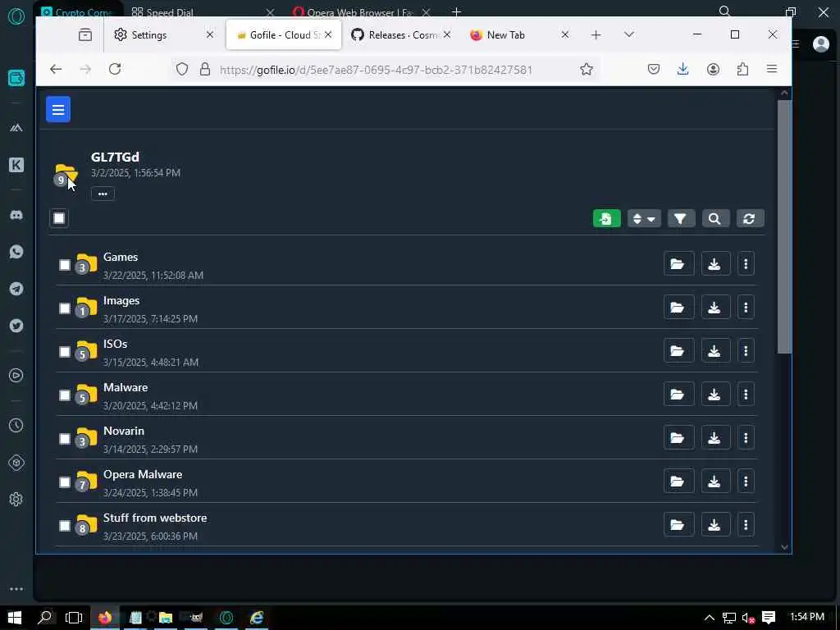
Task: Download the ISOs folder
Action: pos(715,350)
